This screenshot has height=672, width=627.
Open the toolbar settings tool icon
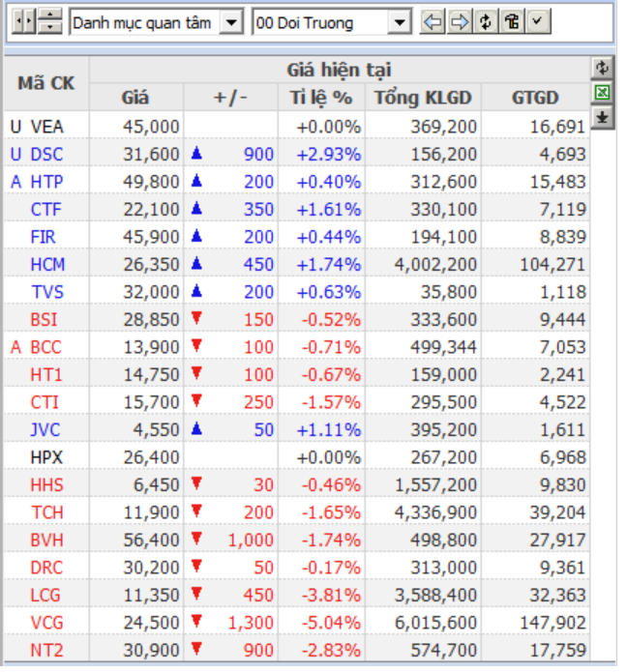(x=512, y=21)
